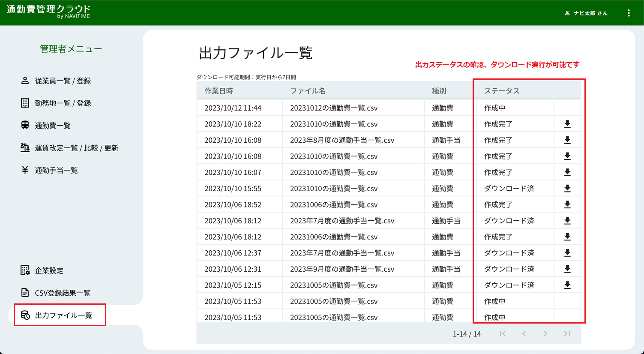Download the 通勤手当 file from 2023/10/06 18:12

point(567,221)
